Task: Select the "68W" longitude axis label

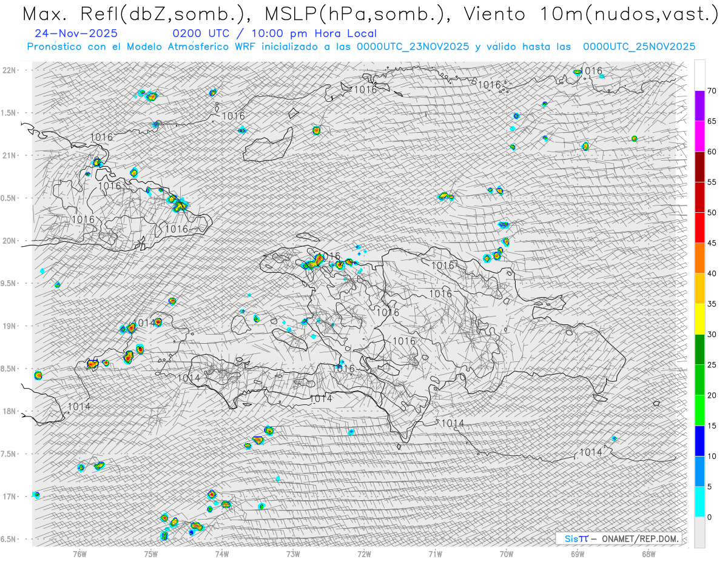Action: coord(649,554)
